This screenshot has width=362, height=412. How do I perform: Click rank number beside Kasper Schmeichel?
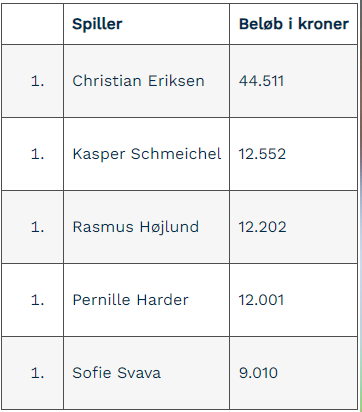pyautogui.click(x=37, y=154)
